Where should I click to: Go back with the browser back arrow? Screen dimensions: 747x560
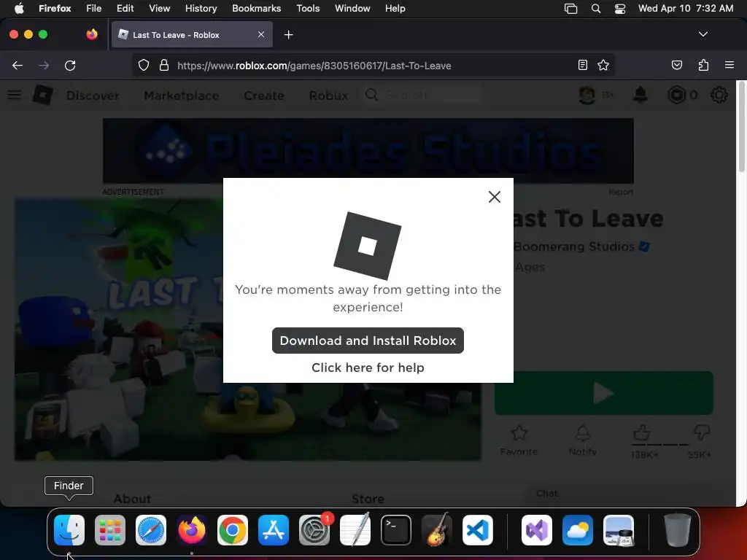[x=18, y=65]
